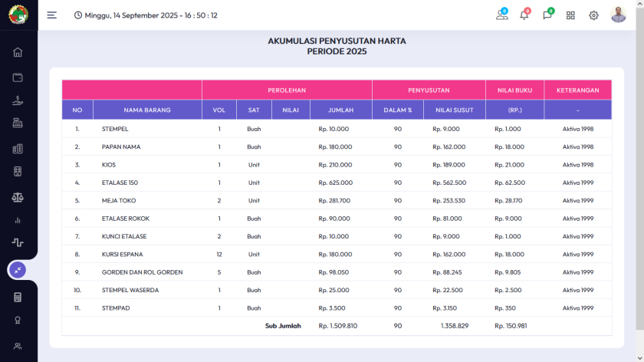
Task: Click the application logo at top left
Action: click(x=18, y=15)
